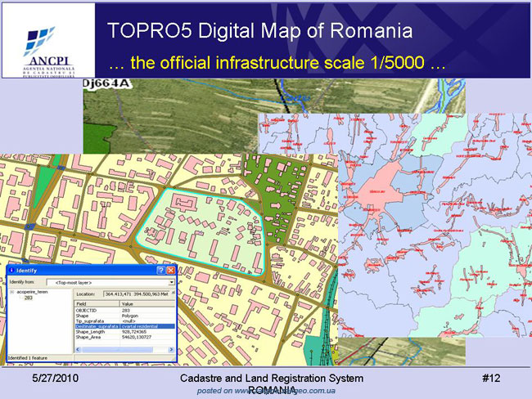Collapse the acoperire_teren tree node
The image size is (532, 399).
12,292
